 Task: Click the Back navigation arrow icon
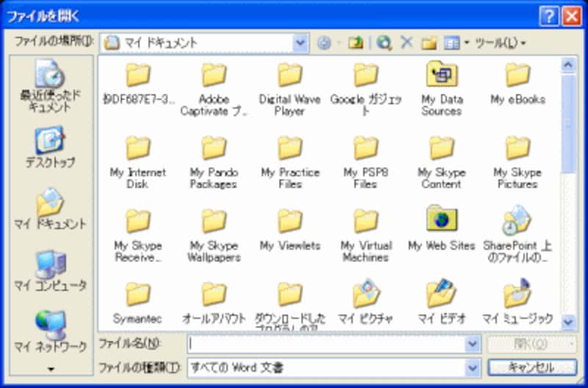coord(324,43)
